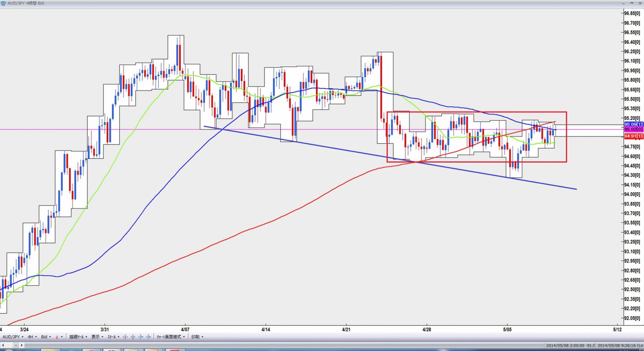Expand the chart type dropdown arrow
The image size is (644, 351).
tap(62, 337)
